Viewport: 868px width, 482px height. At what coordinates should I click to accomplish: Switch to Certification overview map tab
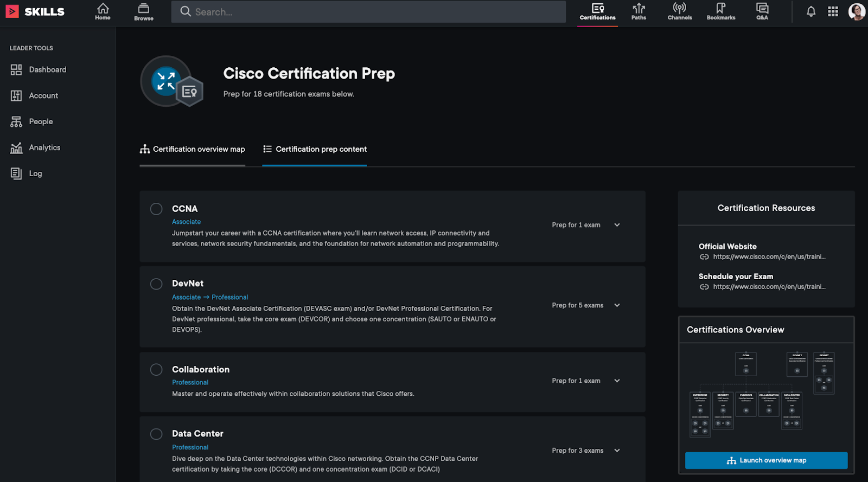tap(193, 149)
